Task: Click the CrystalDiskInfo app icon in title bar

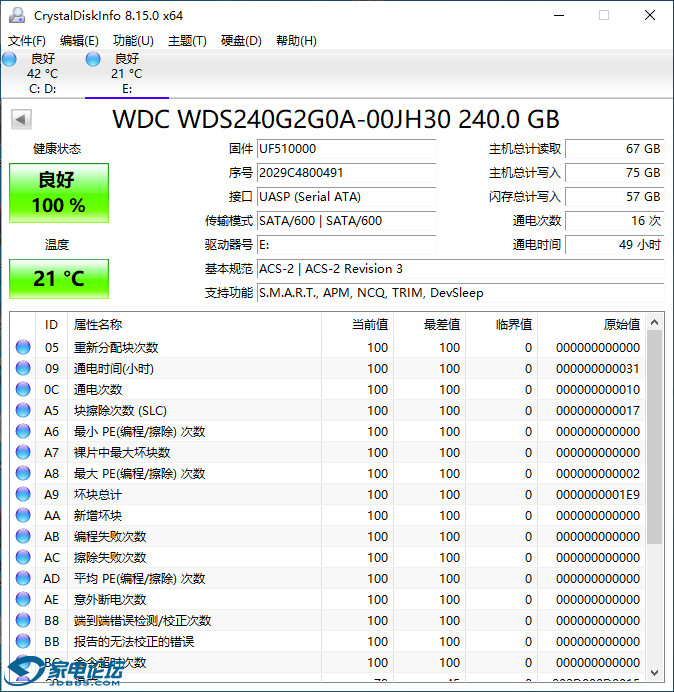Action: click(x=17, y=15)
